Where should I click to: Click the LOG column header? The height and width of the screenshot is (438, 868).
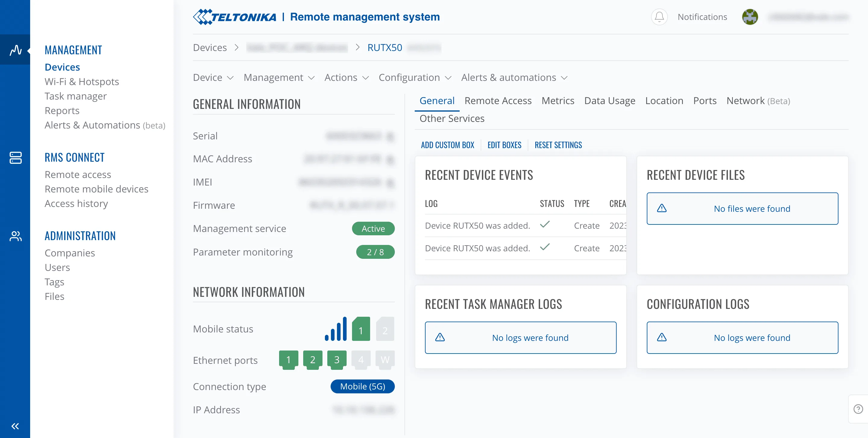(431, 204)
